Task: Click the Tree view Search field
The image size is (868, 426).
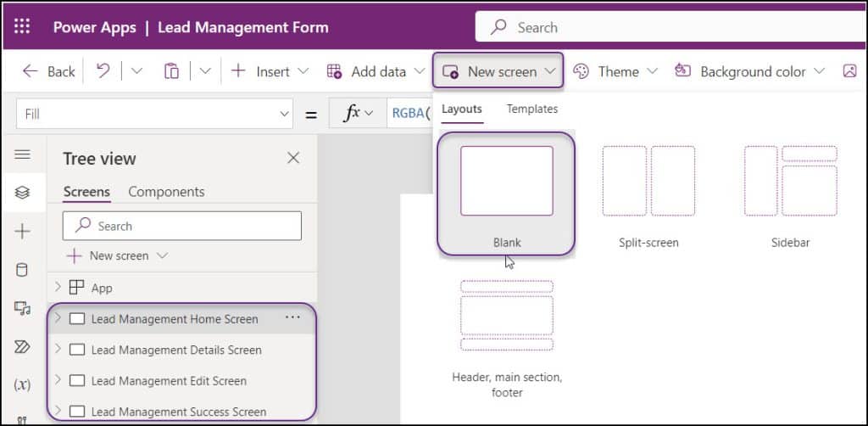Action: click(x=182, y=226)
